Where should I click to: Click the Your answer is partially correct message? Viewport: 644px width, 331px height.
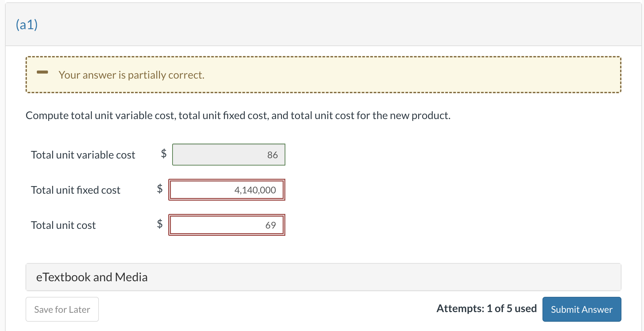point(131,75)
